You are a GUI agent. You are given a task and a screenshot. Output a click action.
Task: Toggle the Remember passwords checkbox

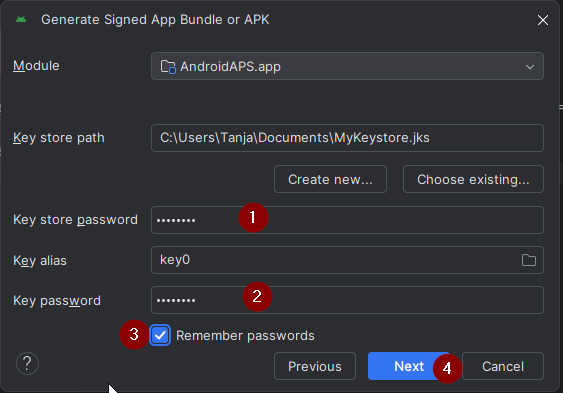(x=160, y=335)
